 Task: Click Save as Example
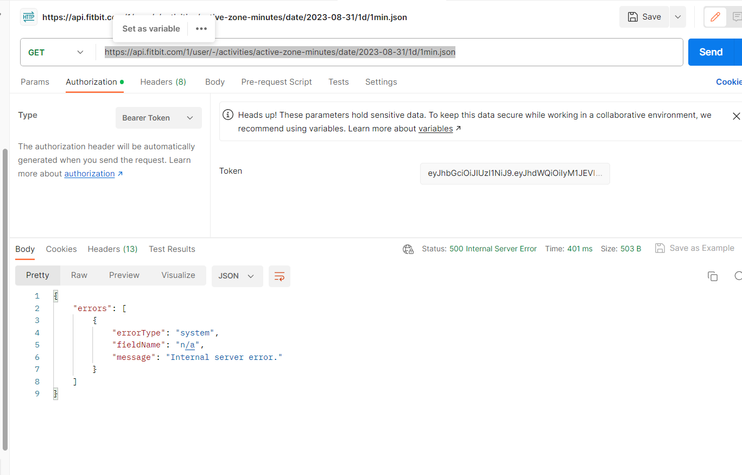tap(695, 248)
